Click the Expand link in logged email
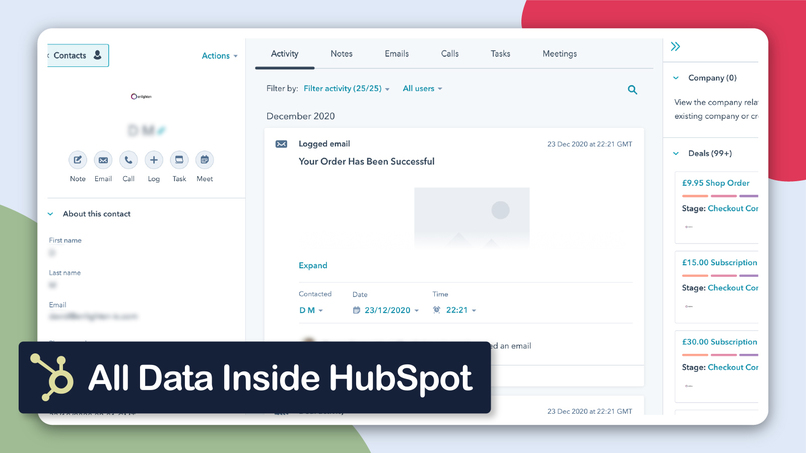806x453 pixels. [x=313, y=265]
